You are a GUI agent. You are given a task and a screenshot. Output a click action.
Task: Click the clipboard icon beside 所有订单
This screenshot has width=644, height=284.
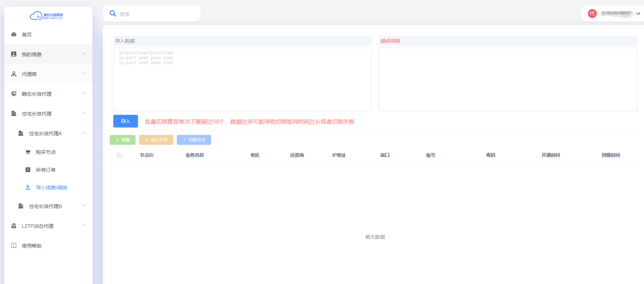coord(28,170)
